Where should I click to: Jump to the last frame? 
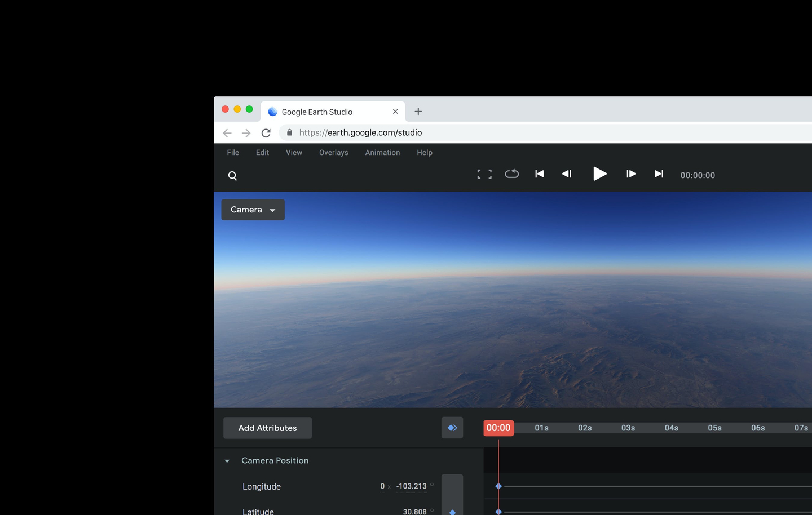tap(658, 174)
